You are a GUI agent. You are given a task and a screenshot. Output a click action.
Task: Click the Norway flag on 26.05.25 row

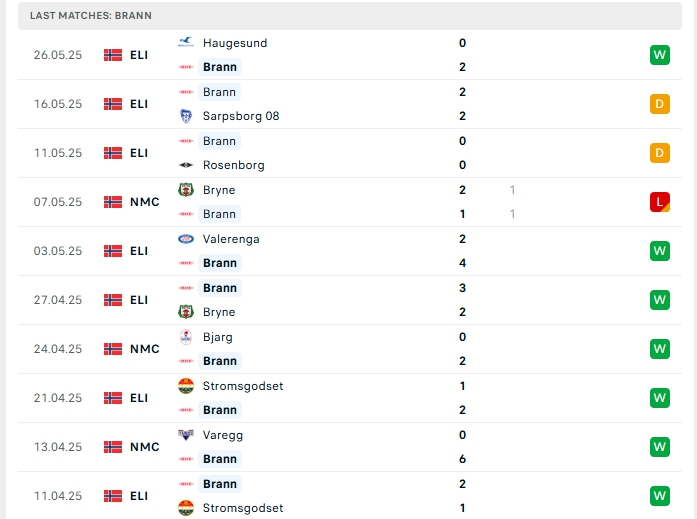point(113,55)
